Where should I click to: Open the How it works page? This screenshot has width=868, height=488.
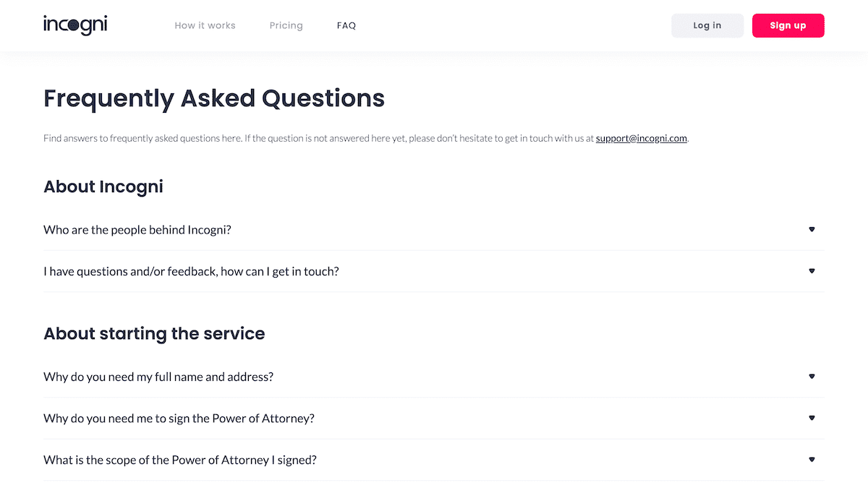205,25
